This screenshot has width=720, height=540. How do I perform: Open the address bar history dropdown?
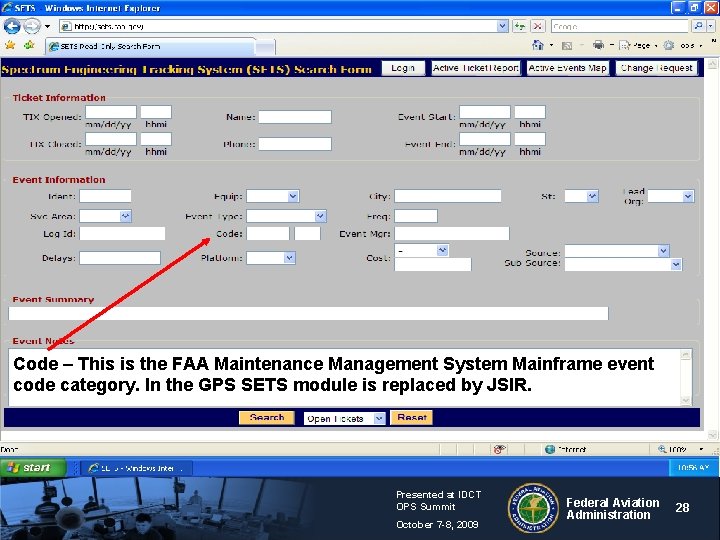[x=502, y=26]
